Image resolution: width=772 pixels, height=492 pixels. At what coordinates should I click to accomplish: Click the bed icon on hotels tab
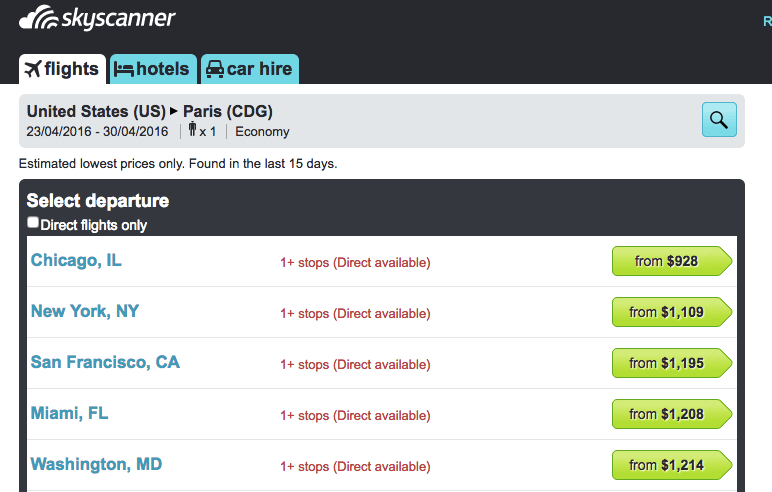(124, 69)
